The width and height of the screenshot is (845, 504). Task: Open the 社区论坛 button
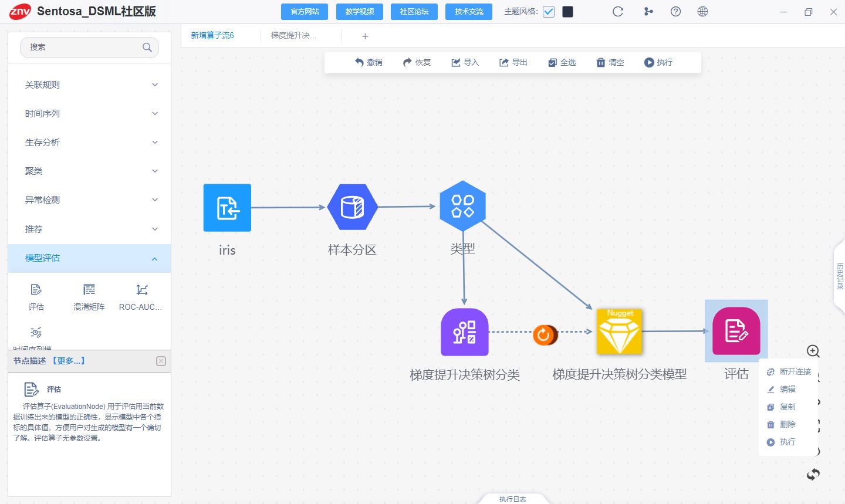[x=414, y=12]
